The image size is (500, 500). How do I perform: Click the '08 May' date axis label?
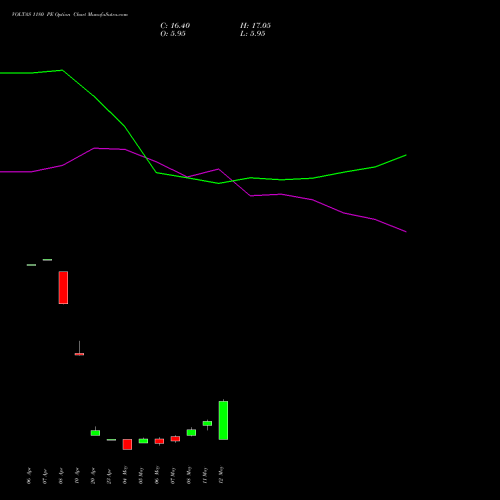(x=189, y=475)
